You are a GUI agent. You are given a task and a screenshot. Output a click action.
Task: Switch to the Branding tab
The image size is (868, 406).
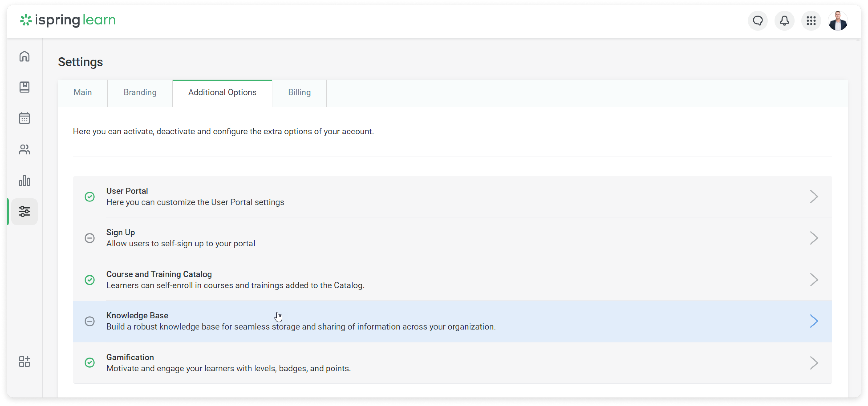pos(140,92)
